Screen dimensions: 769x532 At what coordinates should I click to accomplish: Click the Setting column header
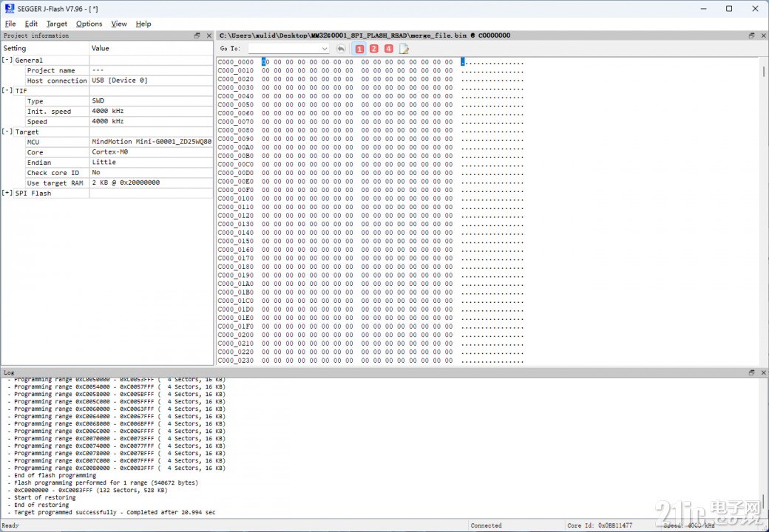tap(45, 48)
